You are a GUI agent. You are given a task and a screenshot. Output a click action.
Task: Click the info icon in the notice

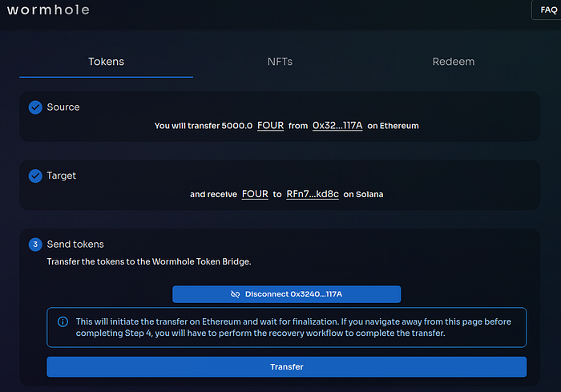click(63, 321)
